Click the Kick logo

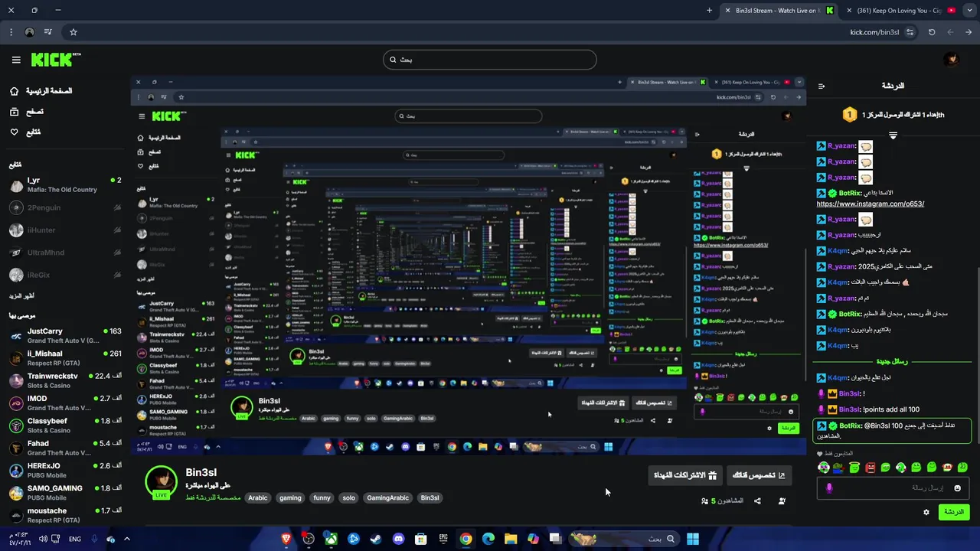click(x=56, y=60)
